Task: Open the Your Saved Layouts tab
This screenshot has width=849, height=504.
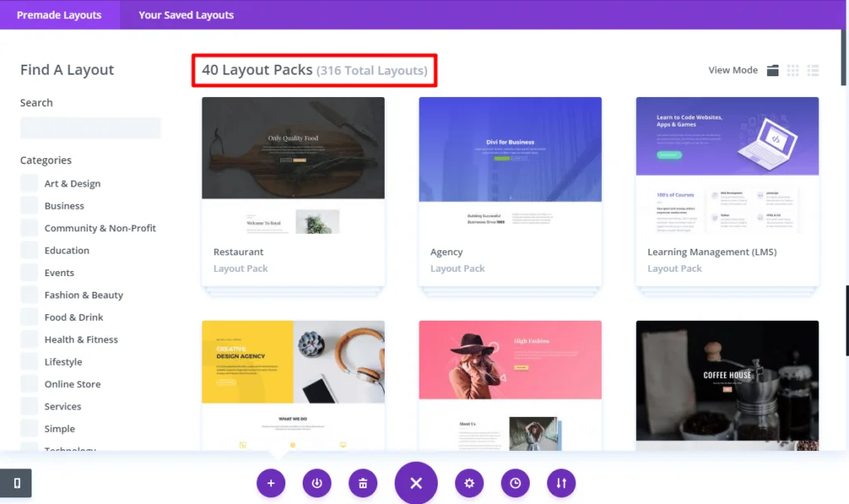Action: point(187,15)
